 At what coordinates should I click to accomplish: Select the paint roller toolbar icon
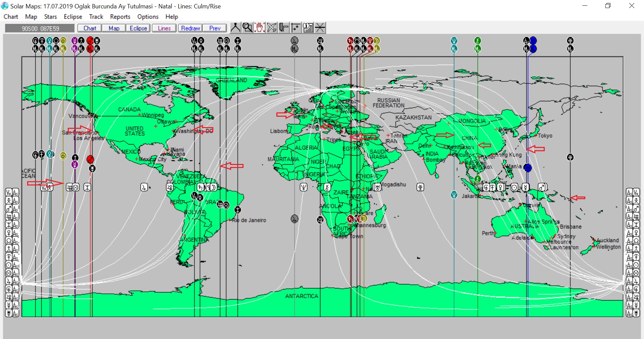284,27
